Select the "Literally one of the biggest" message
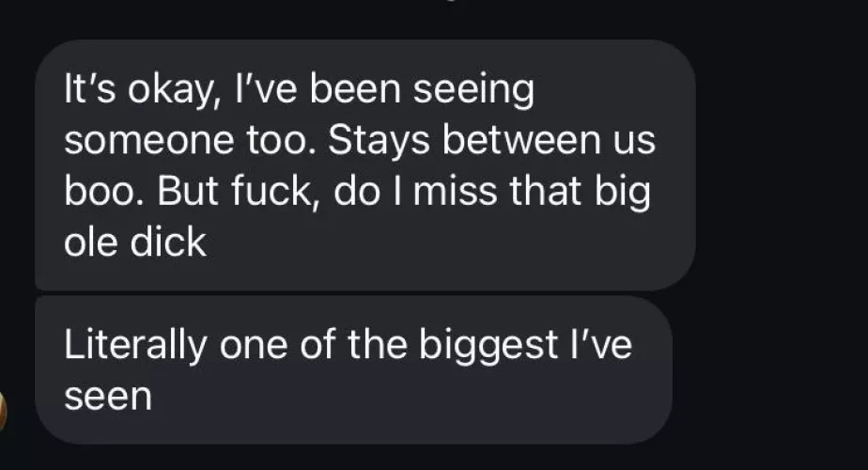 click(x=353, y=369)
